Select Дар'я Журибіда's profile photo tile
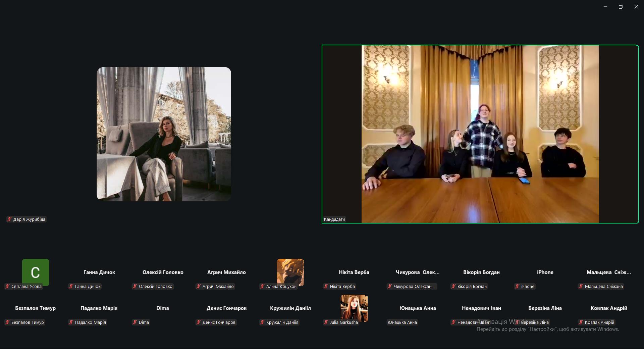The height and width of the screenshot is (349, 644). [x=164, y=134]
